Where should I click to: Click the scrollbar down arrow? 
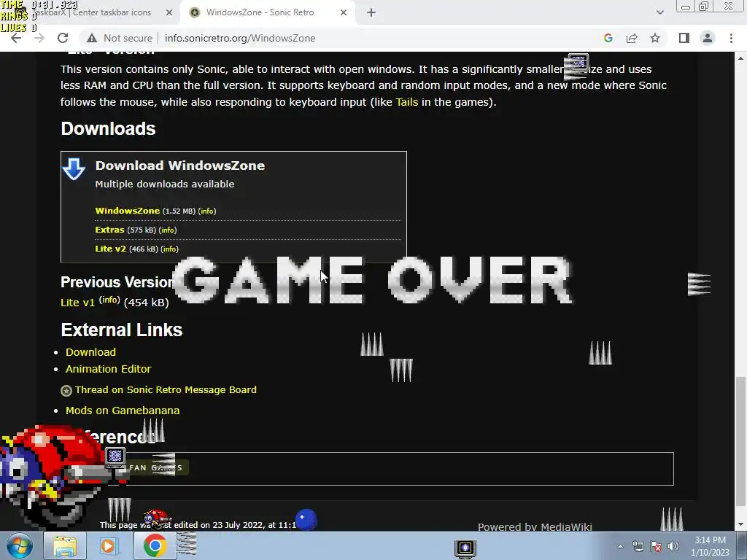[740, 525]
